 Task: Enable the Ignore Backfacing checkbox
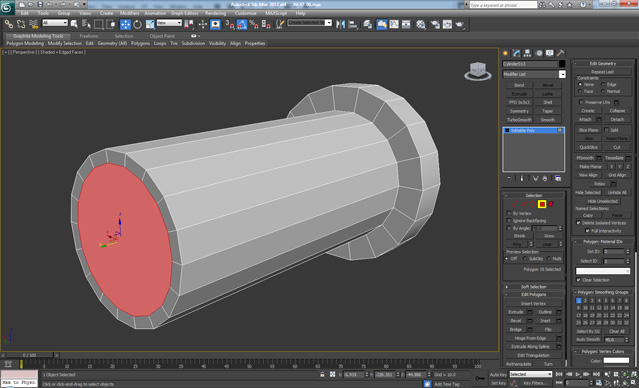[509, 221]
